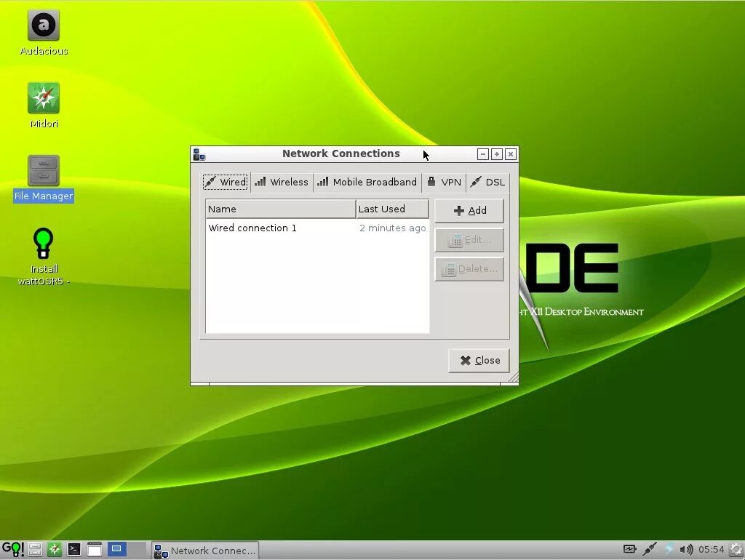Select Wired connection 1 in the list
Viewport: 745px width, 560px height.
coord(317,228)
